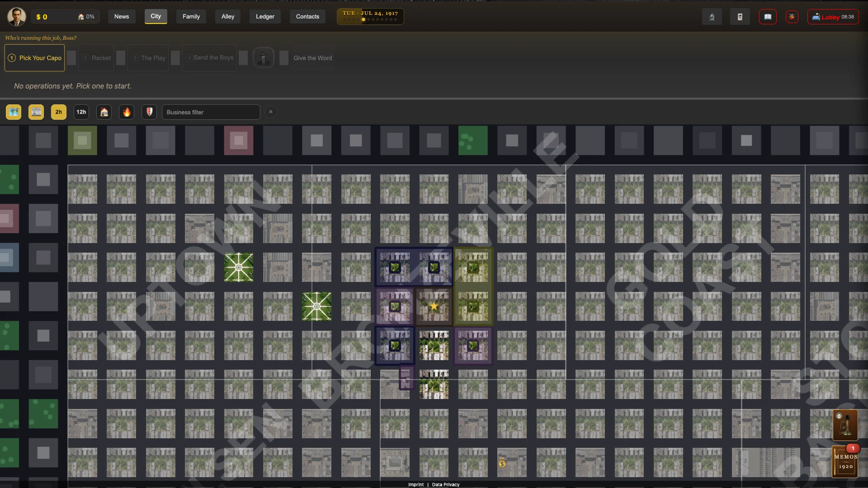
Task: Select the pink tile in the top row
Action: point(239,141)
